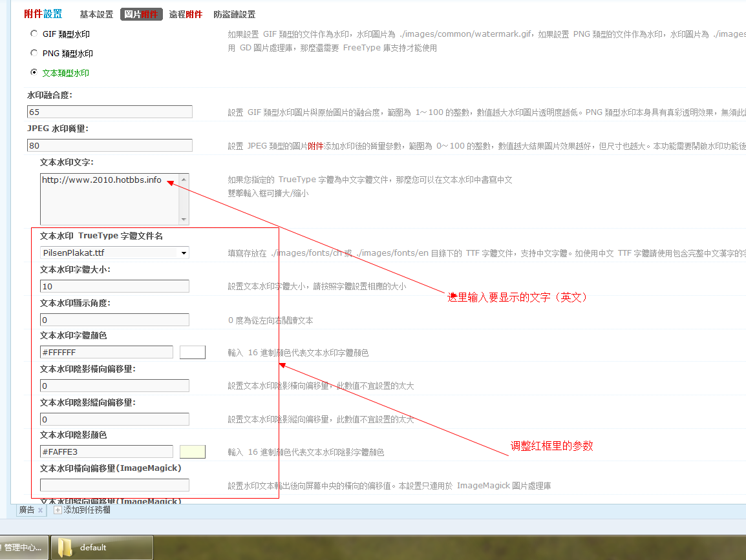Screen dimensions: 746x560
Task: Click the 陰影橫向偏移量 input field
Action: click(114, 386)
